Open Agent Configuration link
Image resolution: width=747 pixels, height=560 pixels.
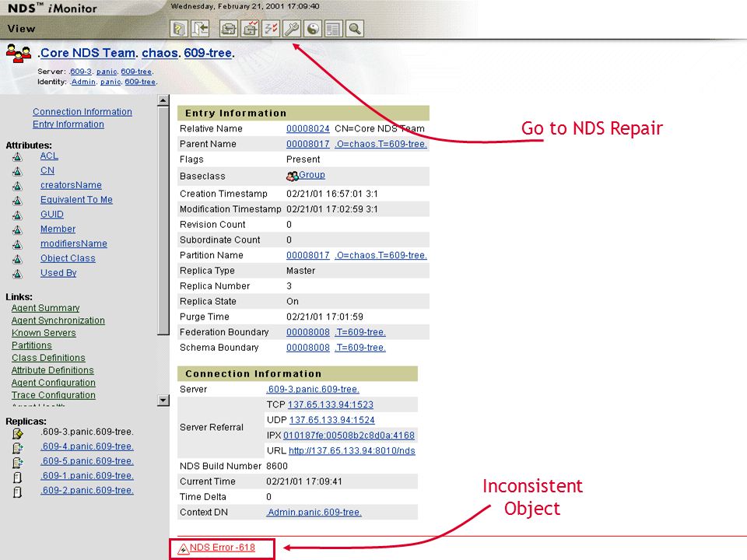point(54,383)
